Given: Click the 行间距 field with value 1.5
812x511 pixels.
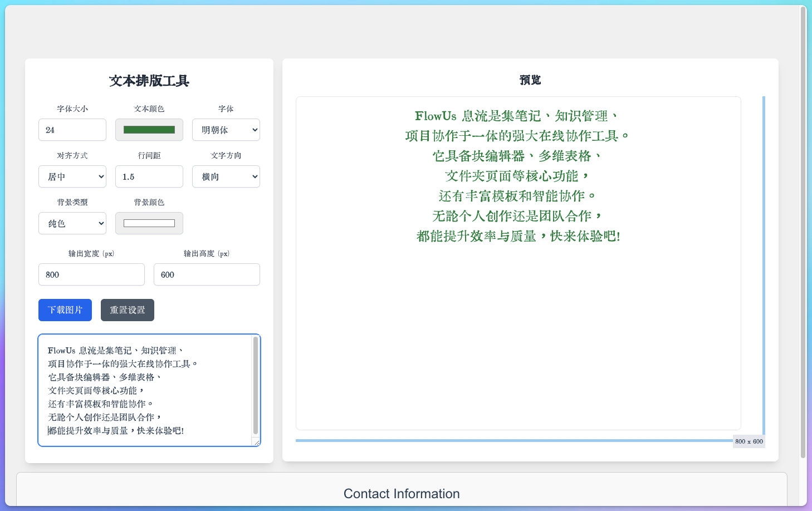Looking at the screenshot, I should tap(149, 176).
